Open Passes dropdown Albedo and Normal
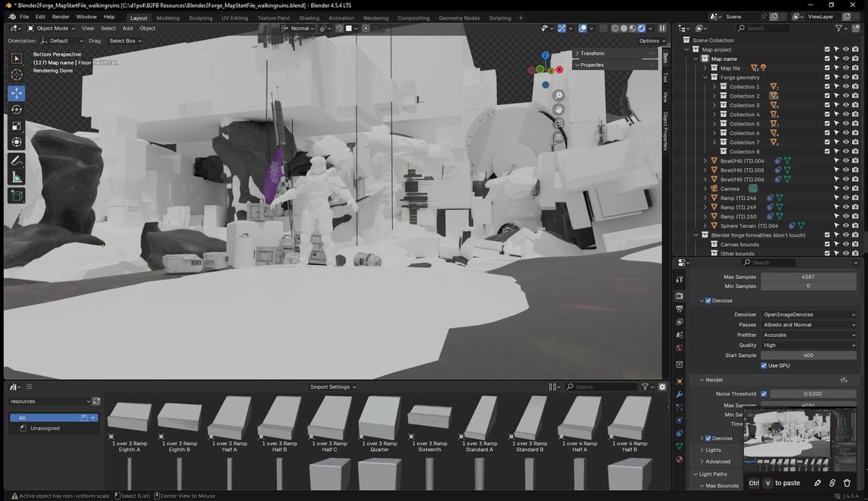 coord(809,325)
